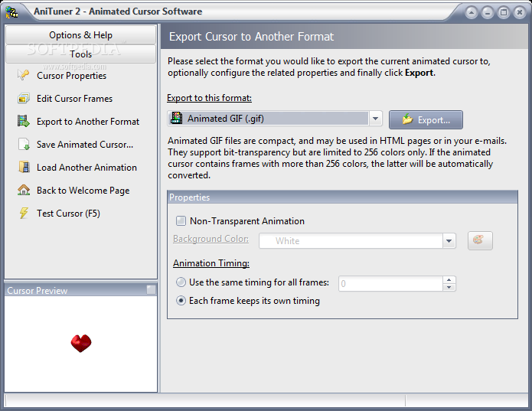Select Each frame keeps its own timing
This screenshot has width=532, height=411.
(x=181, y=301)
